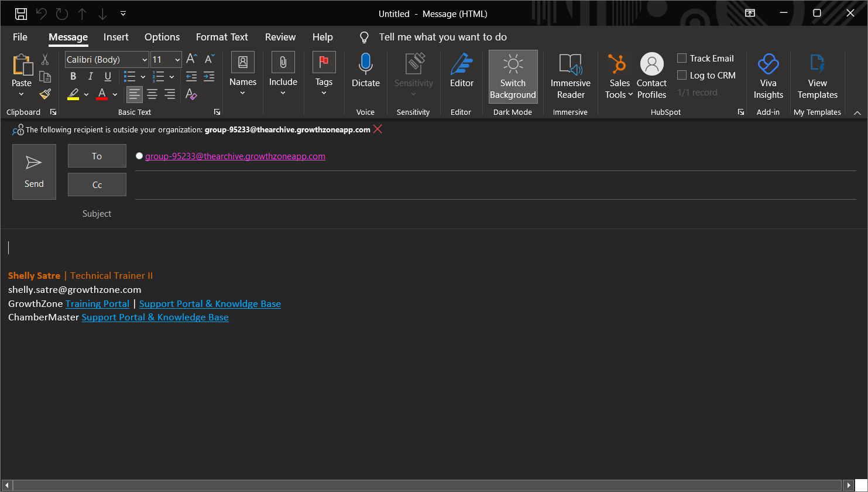868x492 pixels.
Task: Open the GrowthZone Training Portal link
Action: coord(97,303)
